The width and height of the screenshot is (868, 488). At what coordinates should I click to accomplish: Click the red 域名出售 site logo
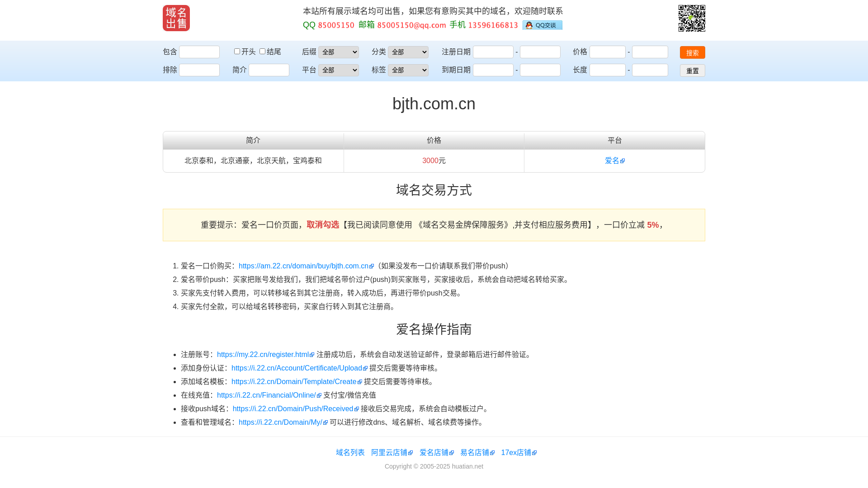tap(176, 18)
